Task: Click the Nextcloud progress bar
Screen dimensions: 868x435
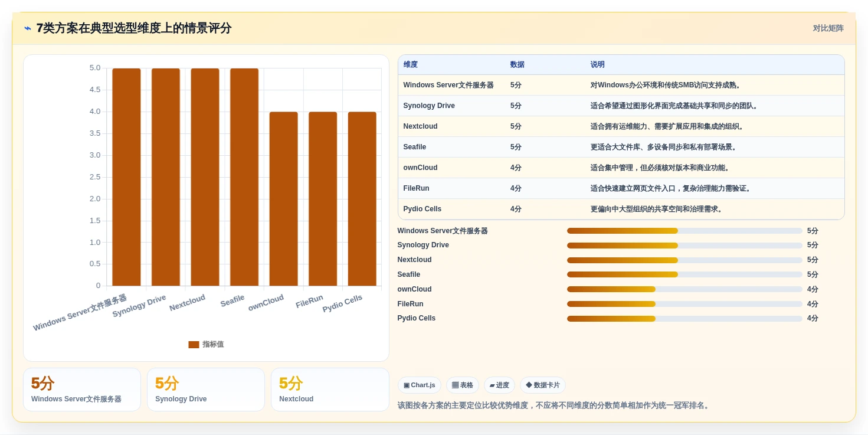Action: coord(684,260)
